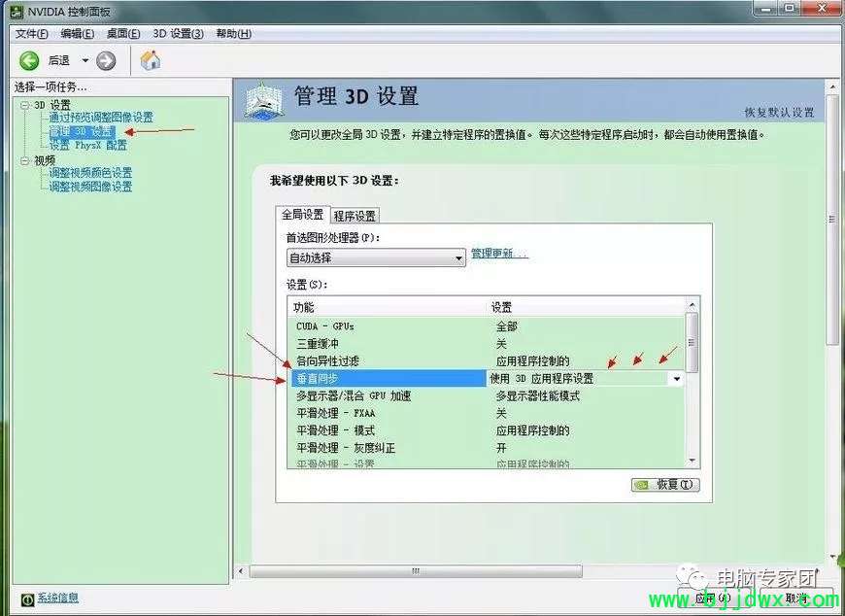This screenshot has width=845, height=616.
Task: Select the 平滑处理 - 模式 row
Action: click(x=486, y=430)
